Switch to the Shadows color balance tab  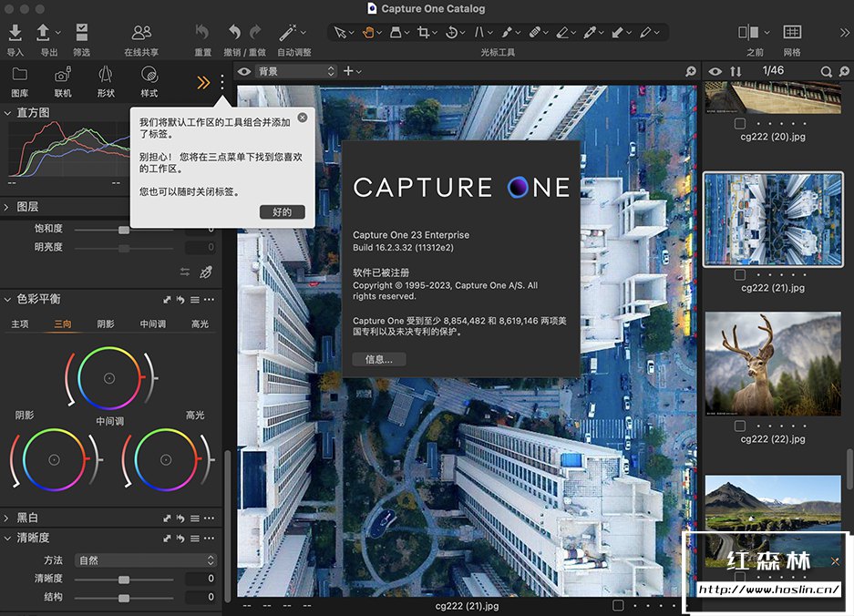point(106,323)
